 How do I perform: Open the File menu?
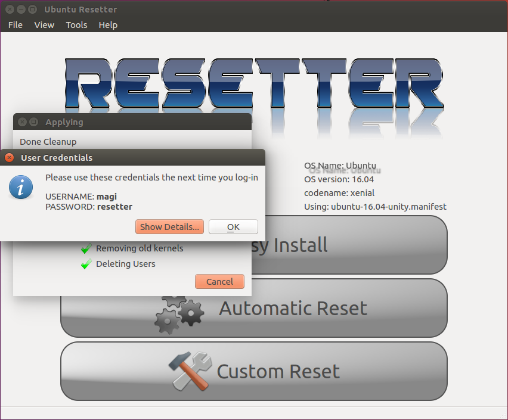16,25
